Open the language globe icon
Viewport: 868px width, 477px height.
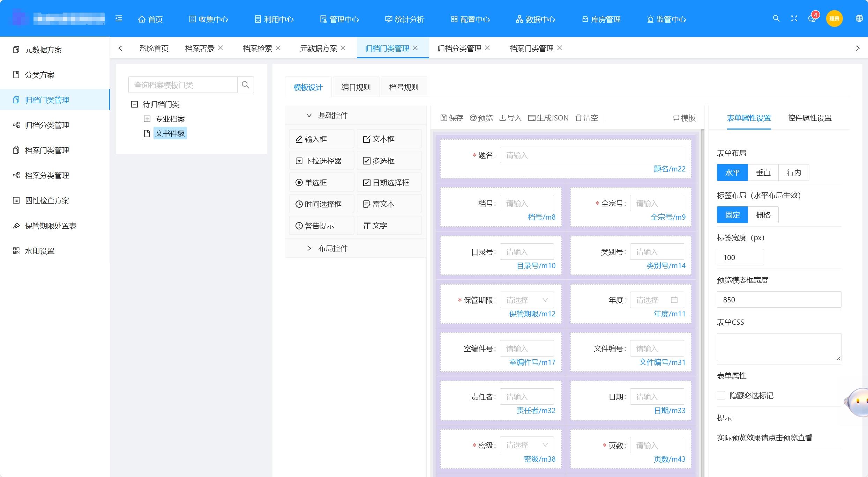coord(859,19)
